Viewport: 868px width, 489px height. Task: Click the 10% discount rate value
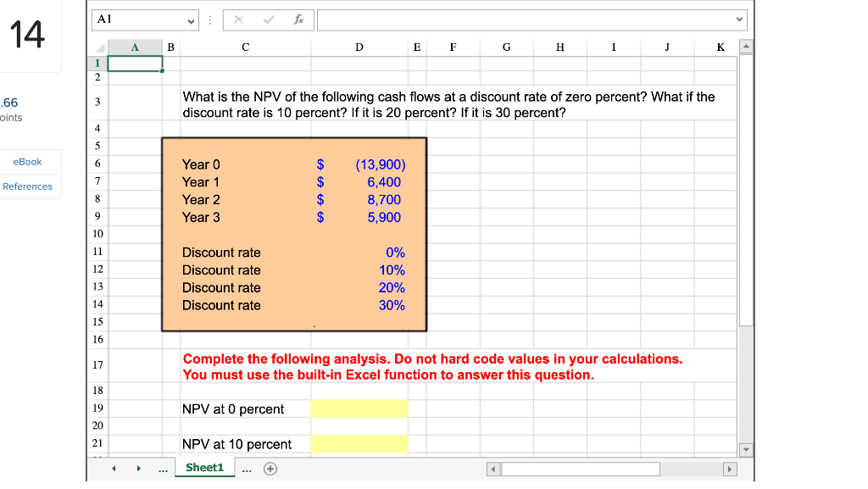pyautogui.click(x=392, y=270)
